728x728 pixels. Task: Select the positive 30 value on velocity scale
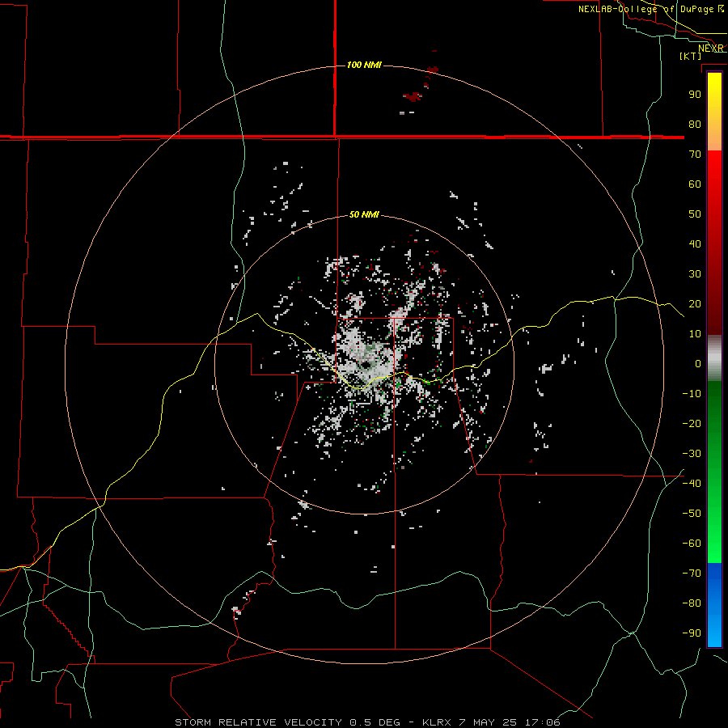click(695, 274)
